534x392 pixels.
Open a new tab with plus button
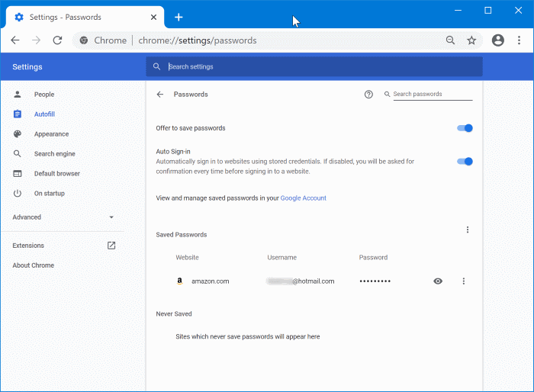[179, 17]
